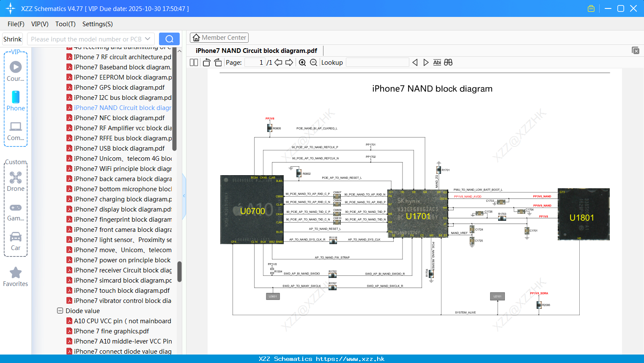
Task: Click the XZZ app logo
Action: (11, 8)
